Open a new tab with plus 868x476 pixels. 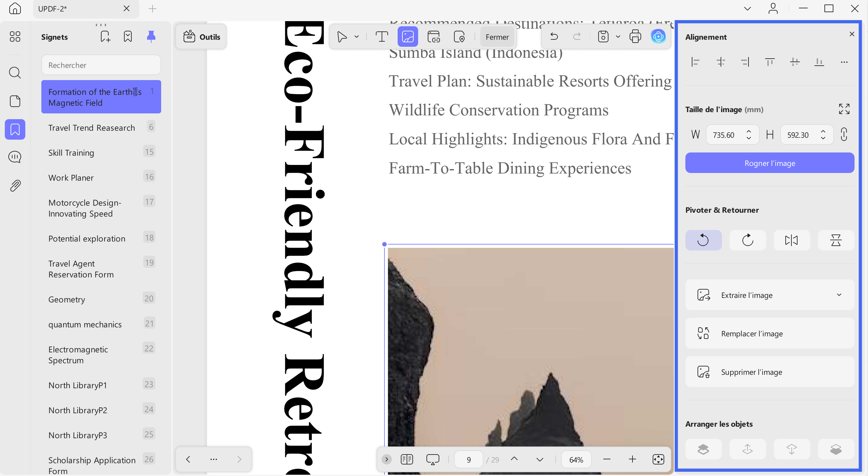pyautogui.click(x=153, y=8)
